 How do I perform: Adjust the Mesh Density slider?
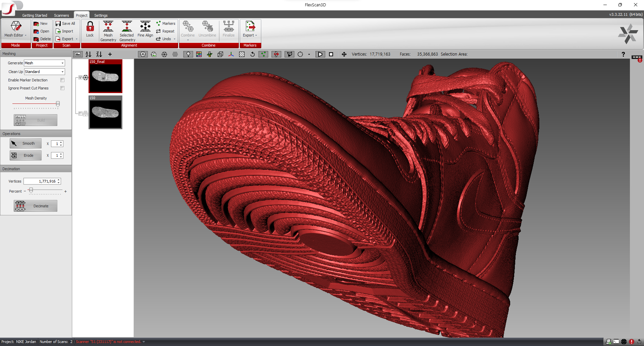point(58,104)
